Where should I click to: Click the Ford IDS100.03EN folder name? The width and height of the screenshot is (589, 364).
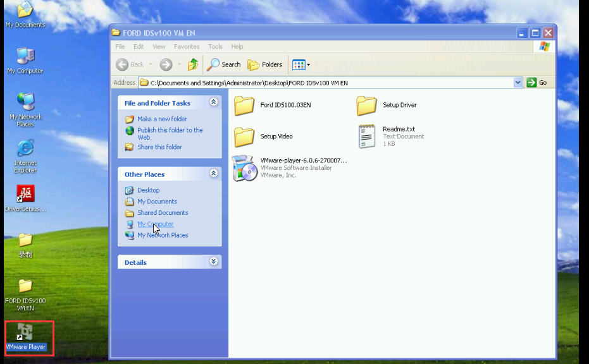click(285, 105)
